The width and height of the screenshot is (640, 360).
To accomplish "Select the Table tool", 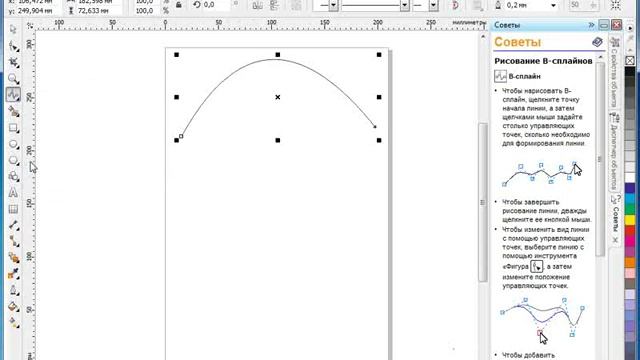I will 13,209.
